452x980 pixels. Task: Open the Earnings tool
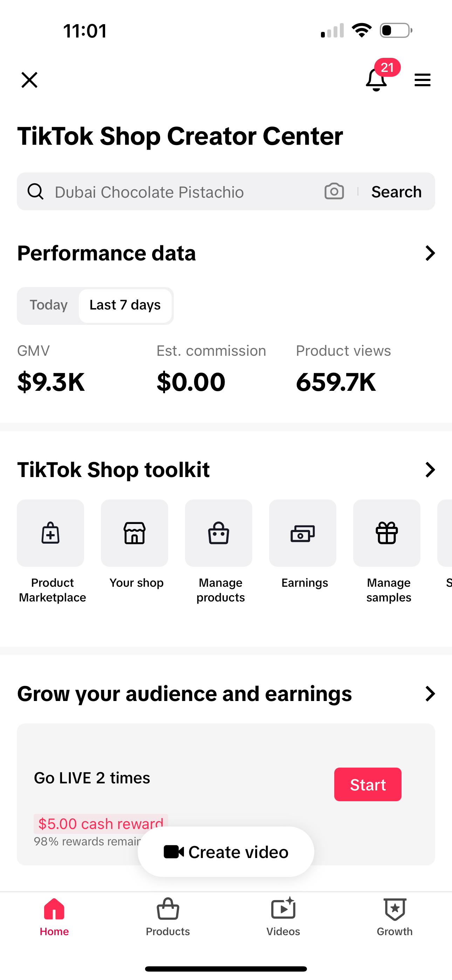[303, 533]
